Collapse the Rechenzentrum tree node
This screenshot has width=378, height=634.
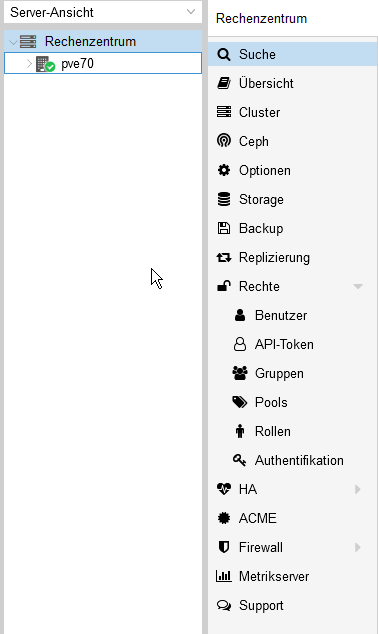point(13,42)
